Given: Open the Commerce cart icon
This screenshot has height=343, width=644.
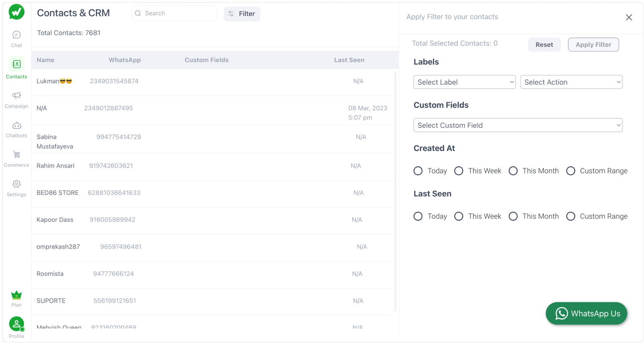Looking at the screenshot, I should pos(17,155).
